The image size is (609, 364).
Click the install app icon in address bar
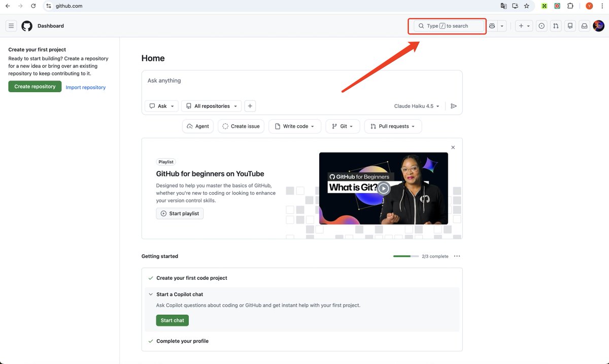515,6
